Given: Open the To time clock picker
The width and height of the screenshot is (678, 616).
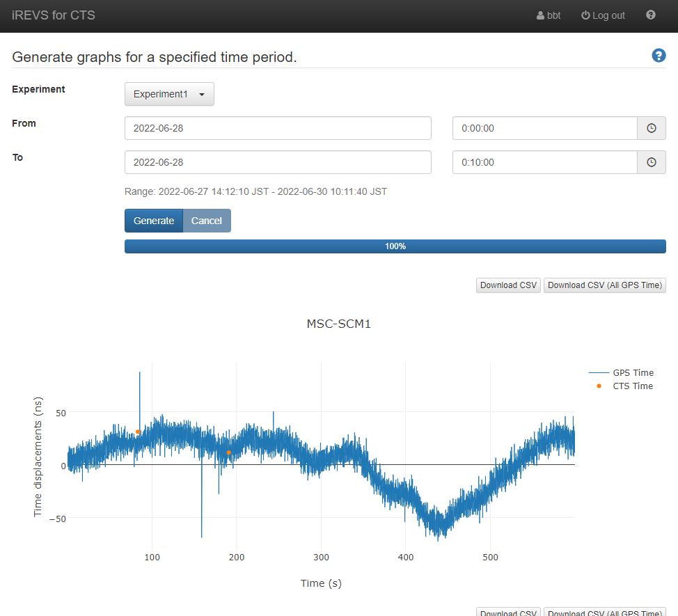Looking at the screenshot, I should click(651, 162).
